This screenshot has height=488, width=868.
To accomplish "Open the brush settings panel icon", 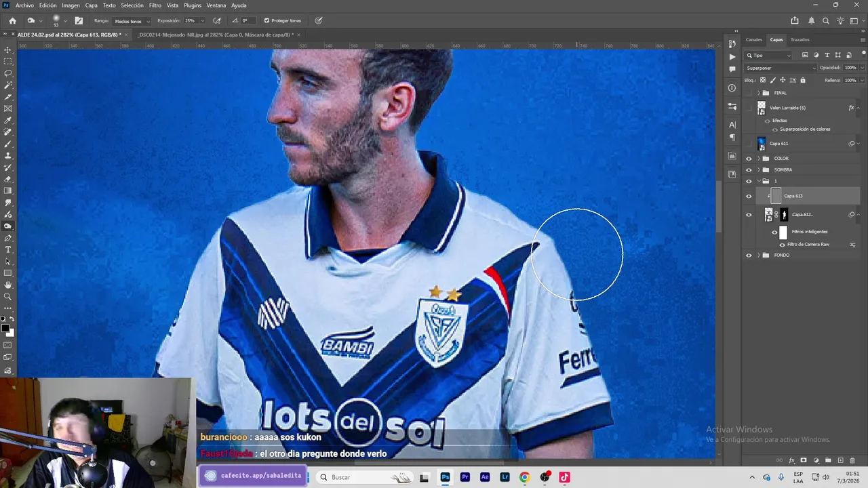I will click(79, 21).
